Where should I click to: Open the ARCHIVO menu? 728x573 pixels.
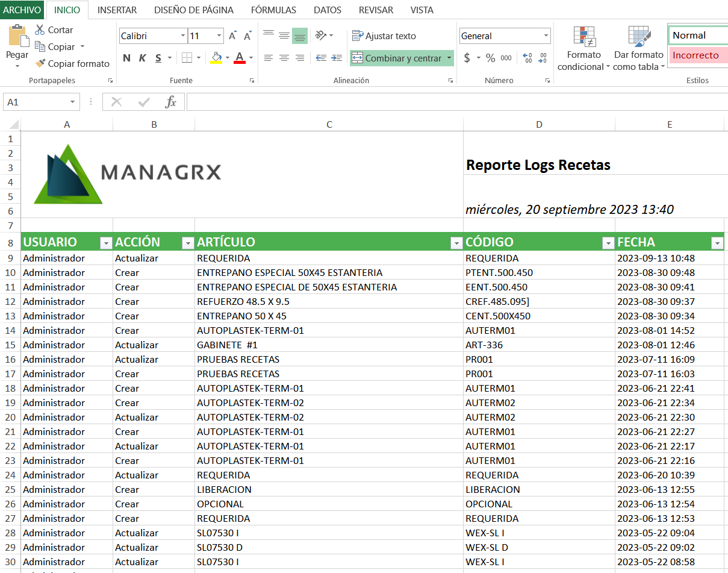tap(22, 10)
